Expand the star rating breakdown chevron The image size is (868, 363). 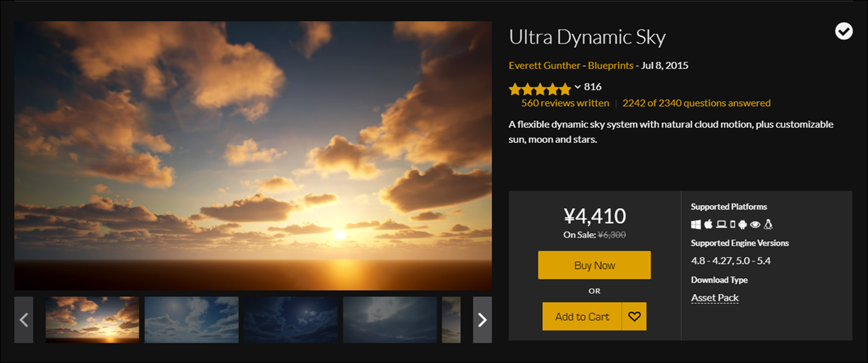[577, 87]
